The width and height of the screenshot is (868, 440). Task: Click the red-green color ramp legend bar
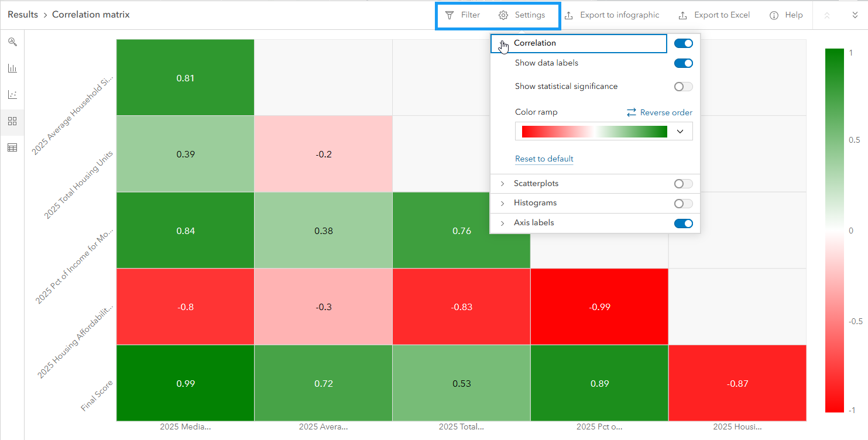click(834, 231)
